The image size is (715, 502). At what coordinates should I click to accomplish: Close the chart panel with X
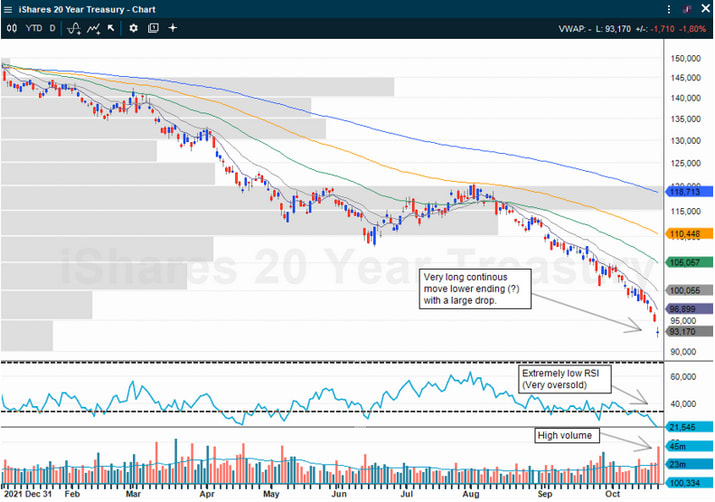coord(705,9)
